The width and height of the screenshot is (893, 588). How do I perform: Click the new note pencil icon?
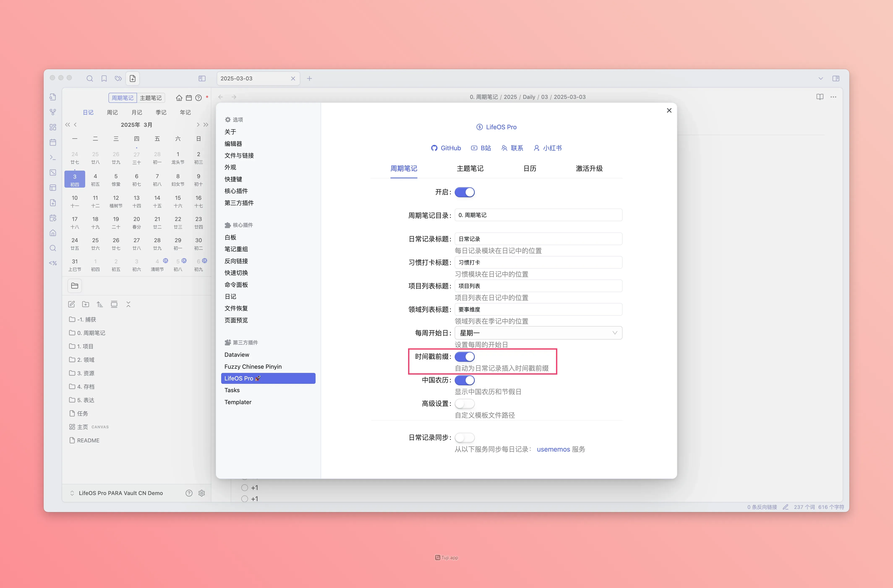click(x=71, y=304)
